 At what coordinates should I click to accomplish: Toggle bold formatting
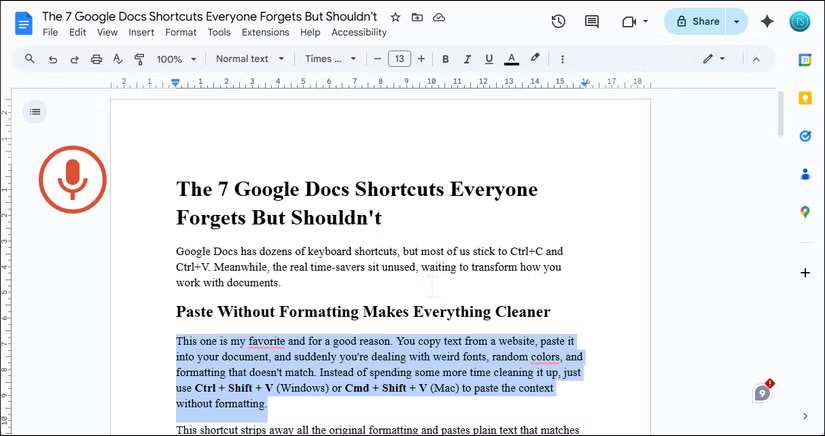click(x=445, y=59)
